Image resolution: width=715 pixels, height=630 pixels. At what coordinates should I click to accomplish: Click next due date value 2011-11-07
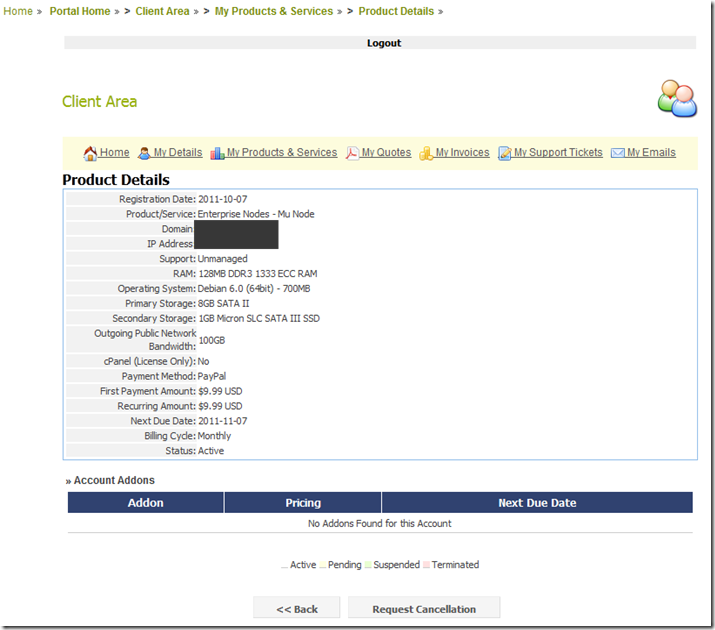click(x=223, y=421)
